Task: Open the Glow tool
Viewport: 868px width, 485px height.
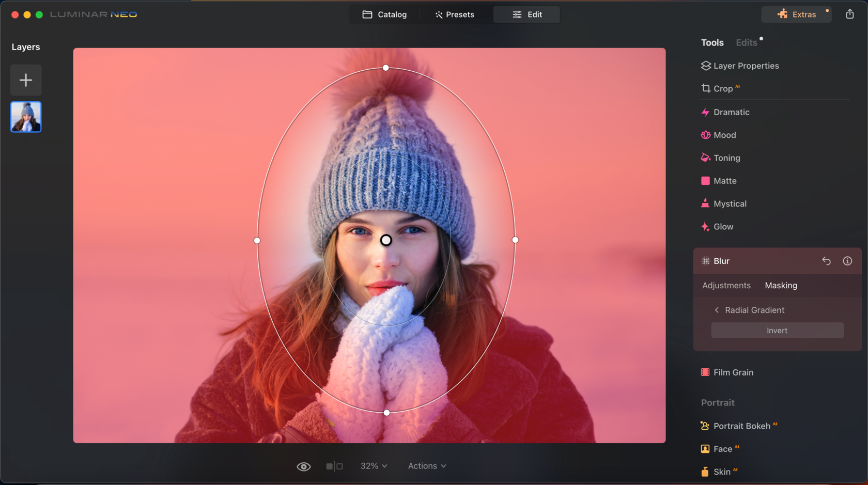Action: (x=723, y=227)
